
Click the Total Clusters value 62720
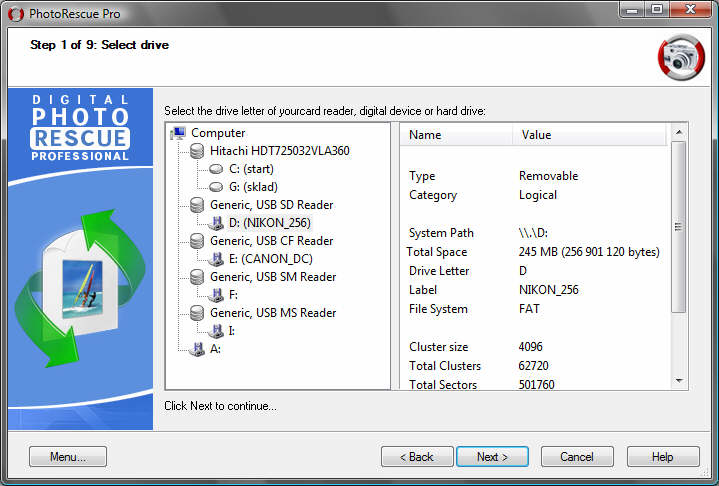[x=533, y=366]
